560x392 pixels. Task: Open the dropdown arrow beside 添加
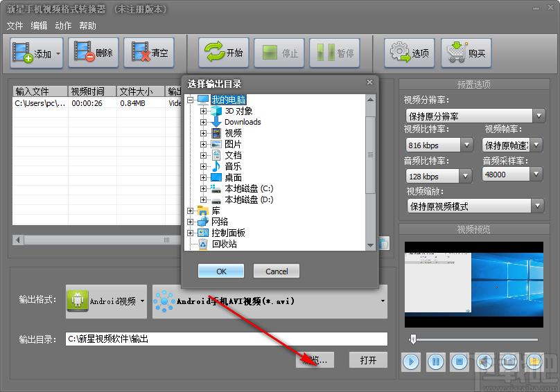(58, 53)
